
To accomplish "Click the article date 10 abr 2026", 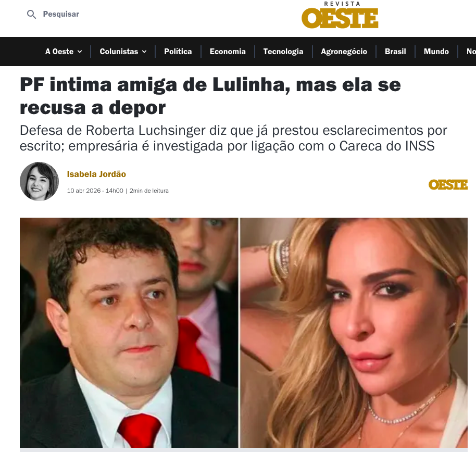I will pos(83,191).
